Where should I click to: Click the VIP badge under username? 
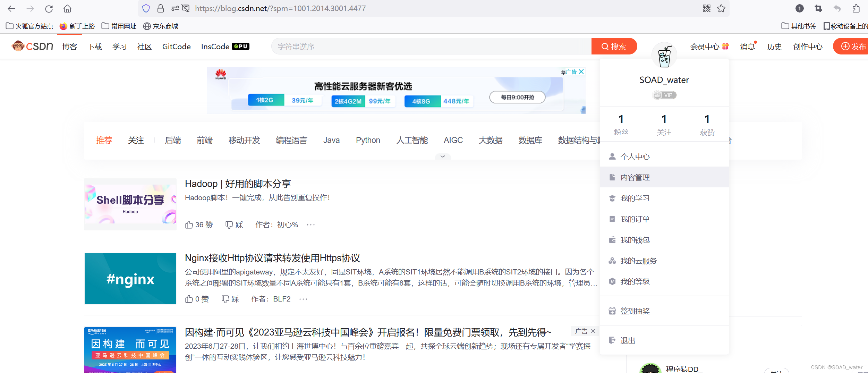[664, 95]
